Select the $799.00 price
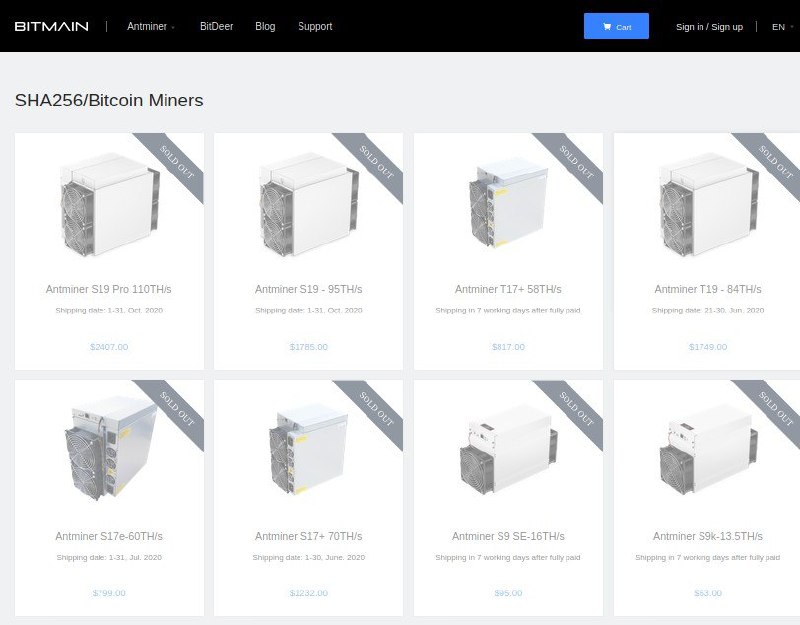This screenshot has width=800, height=625. coord(109,593)
